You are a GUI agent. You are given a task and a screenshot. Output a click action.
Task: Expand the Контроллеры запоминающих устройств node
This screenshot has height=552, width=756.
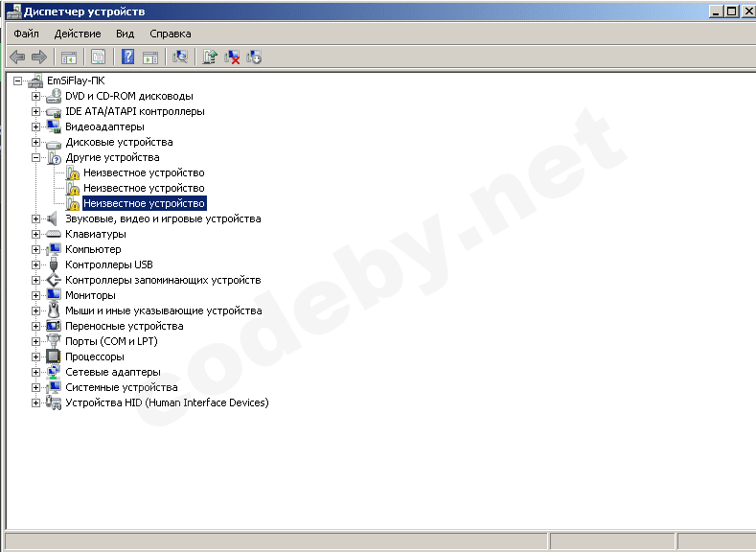(x=35, y=280)
